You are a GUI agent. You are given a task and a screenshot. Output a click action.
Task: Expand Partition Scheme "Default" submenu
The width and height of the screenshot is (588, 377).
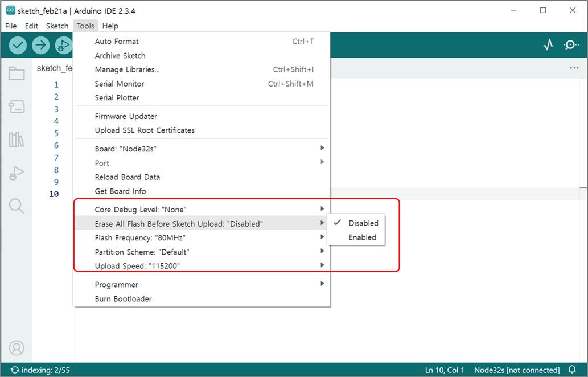click(x=203, y=252)
